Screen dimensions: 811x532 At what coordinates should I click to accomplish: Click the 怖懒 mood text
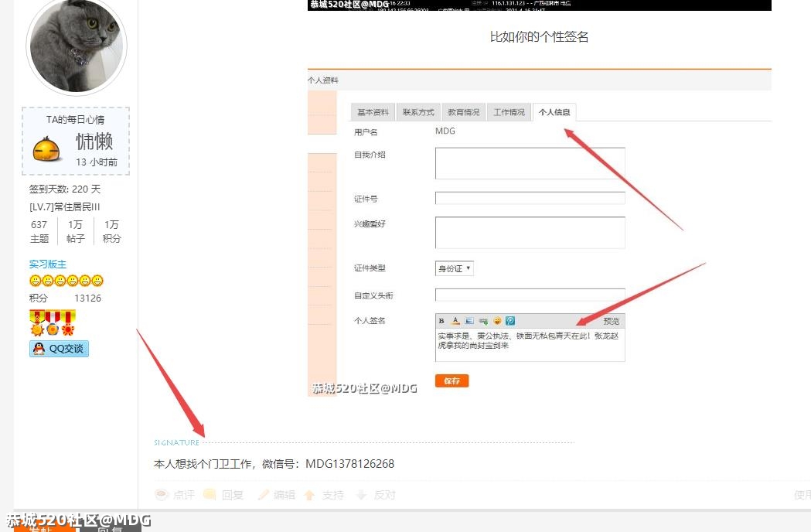point(94,141)
